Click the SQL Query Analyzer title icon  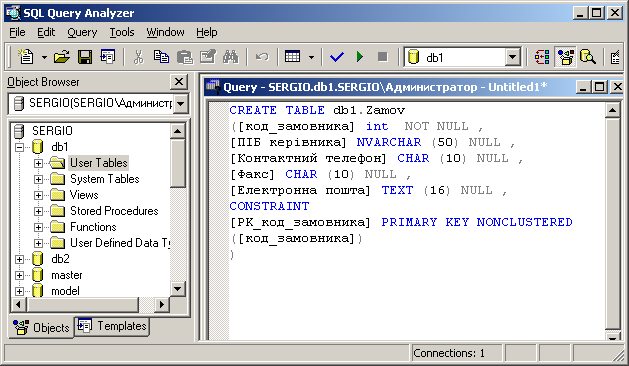(13, 13)
